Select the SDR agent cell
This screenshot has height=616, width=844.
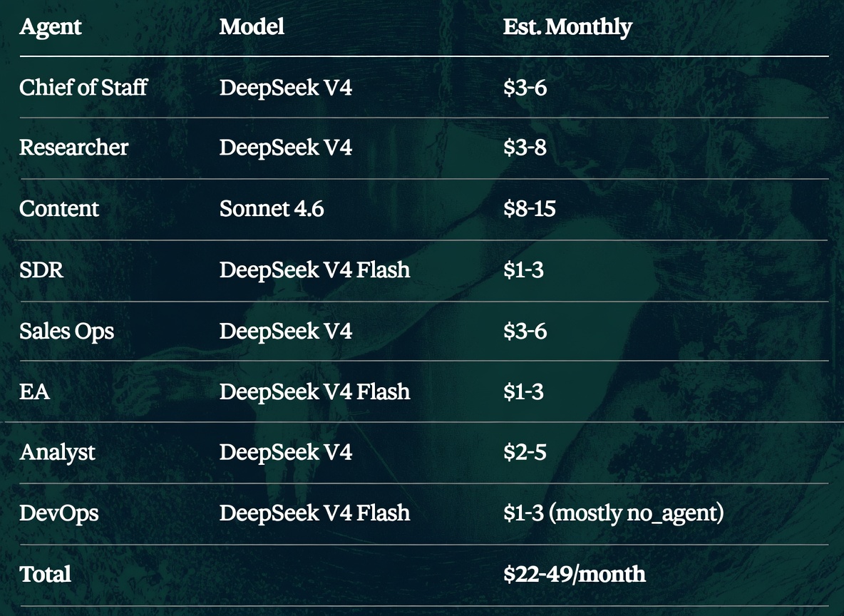41,269
